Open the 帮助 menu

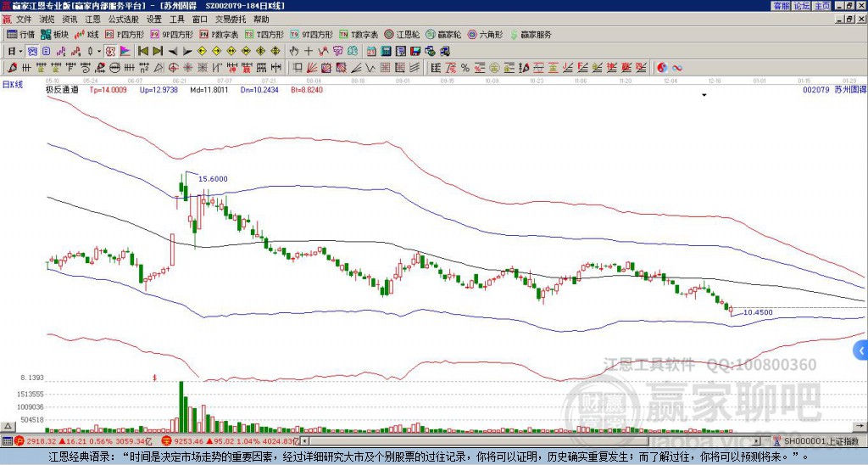click(261, 20)
